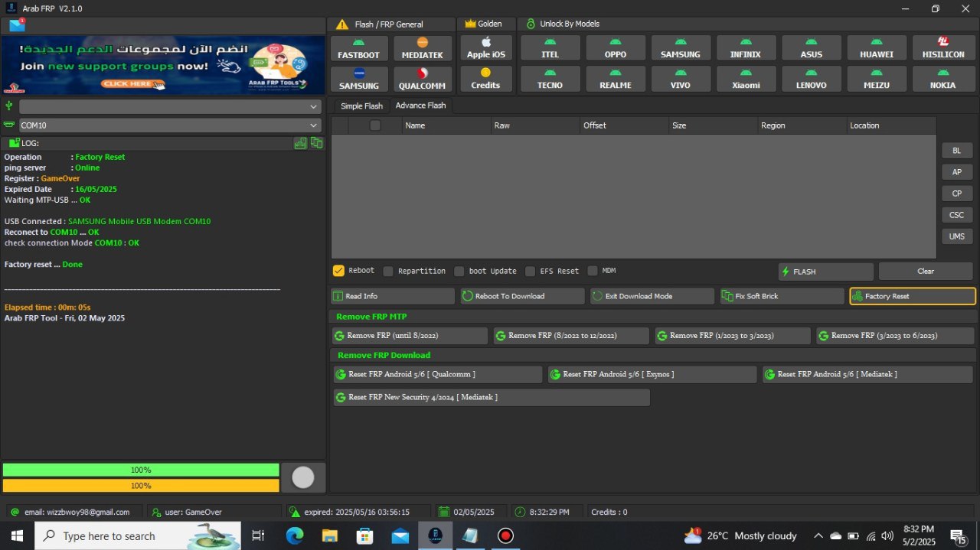The image size is (980, 550).
Task: Click the FASTBOOT platform icon
Action: pos(359,47)
